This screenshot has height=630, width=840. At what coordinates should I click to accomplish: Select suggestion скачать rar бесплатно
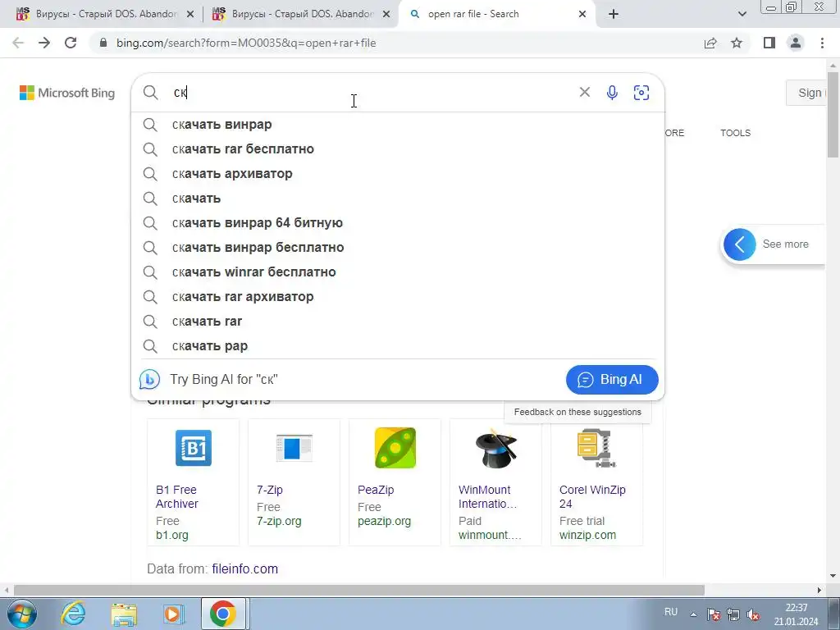398,149
